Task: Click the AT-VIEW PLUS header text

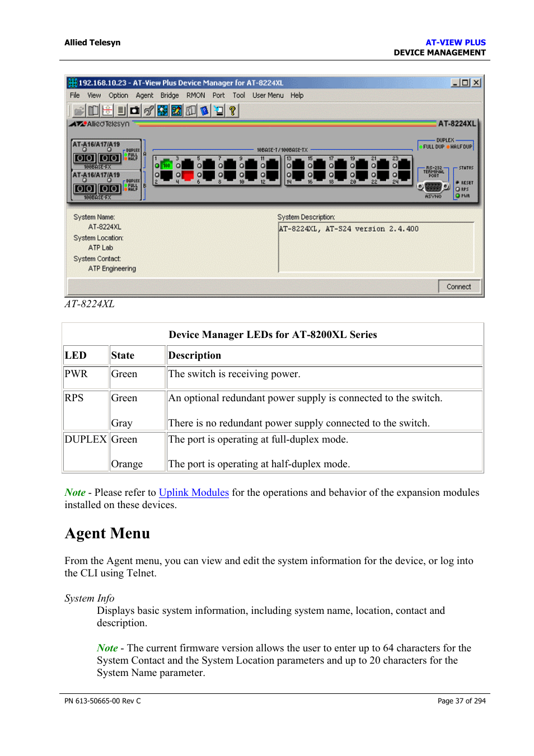Action: (x=456, y=43)
